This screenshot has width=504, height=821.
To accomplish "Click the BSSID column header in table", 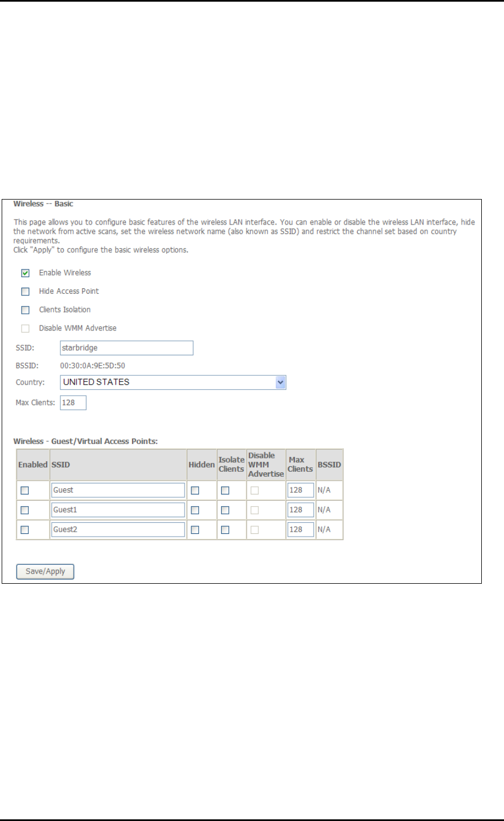I will pyautogui.click(x=329, y=465).
